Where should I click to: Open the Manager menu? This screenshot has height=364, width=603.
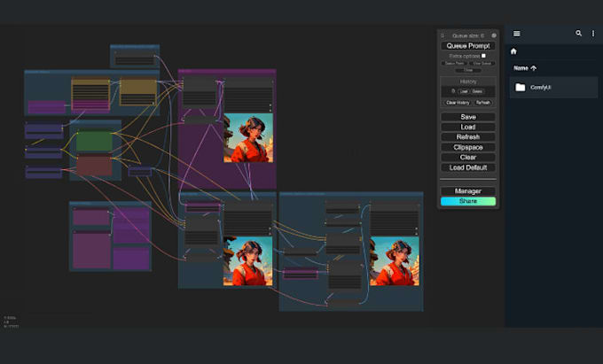pos(468,190)
